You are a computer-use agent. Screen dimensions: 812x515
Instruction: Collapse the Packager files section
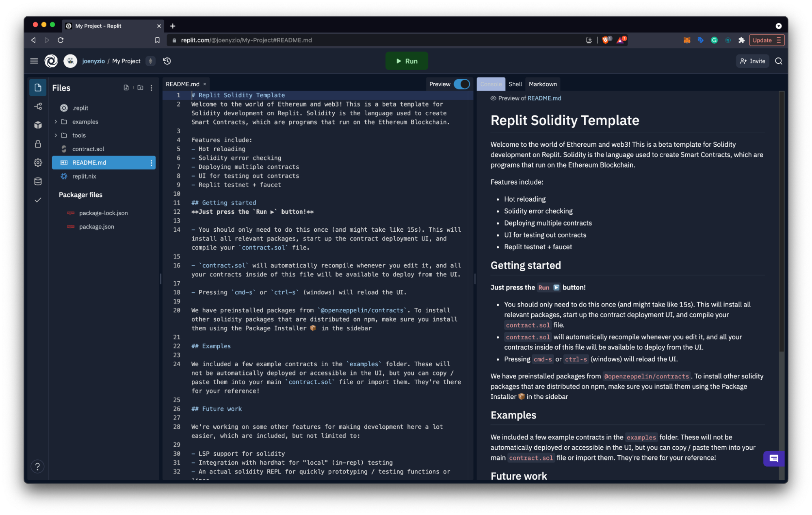[x=80, y=194]
